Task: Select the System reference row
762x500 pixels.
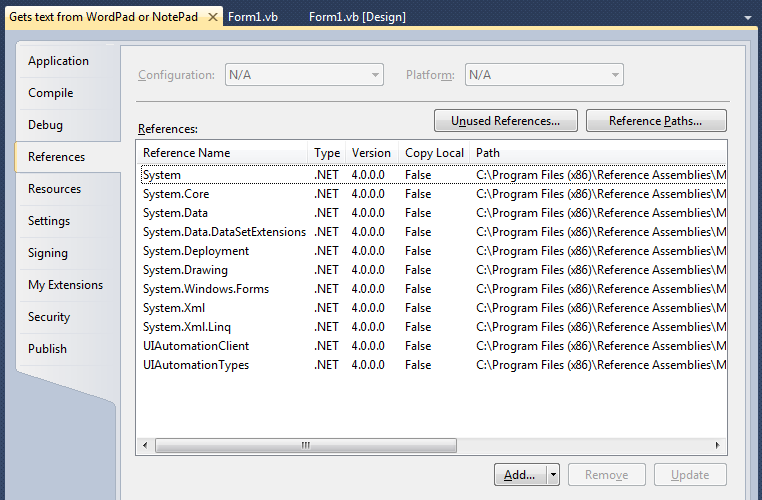Action: pyautogui.click(x=433, y=175)
